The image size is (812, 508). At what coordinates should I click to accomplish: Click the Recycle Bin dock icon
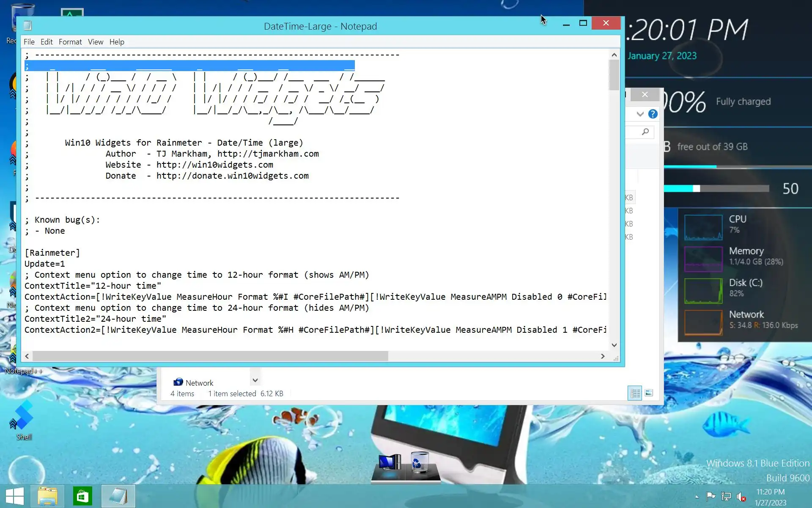tap(419, 462)
